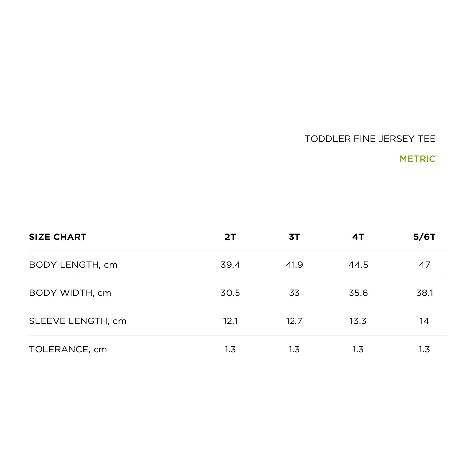
Task: Click the METRIC label
Action: (x=417, y=159)
